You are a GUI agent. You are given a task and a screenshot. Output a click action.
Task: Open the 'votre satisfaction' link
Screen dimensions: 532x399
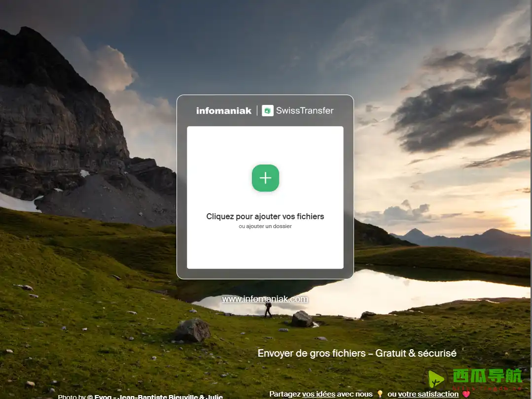pyautogui.click(x=428, y=394)
